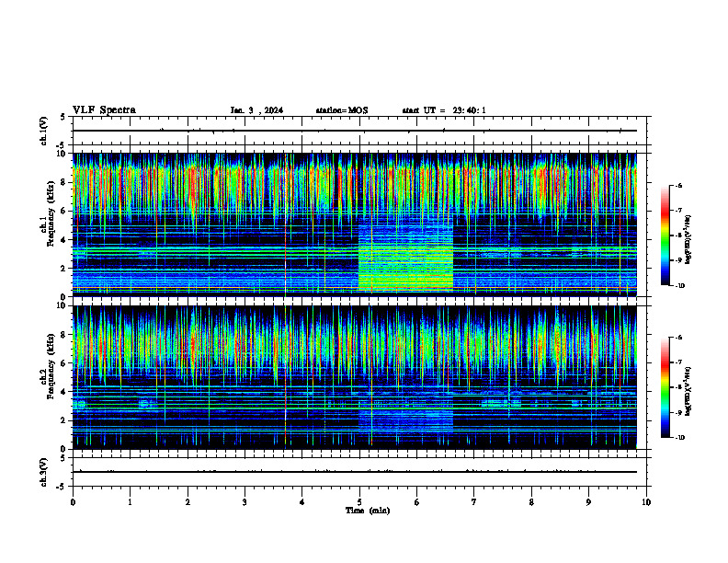Screen dimensions: 728x563
Task: Click the "station=MOS" header label
Action: 342,110
